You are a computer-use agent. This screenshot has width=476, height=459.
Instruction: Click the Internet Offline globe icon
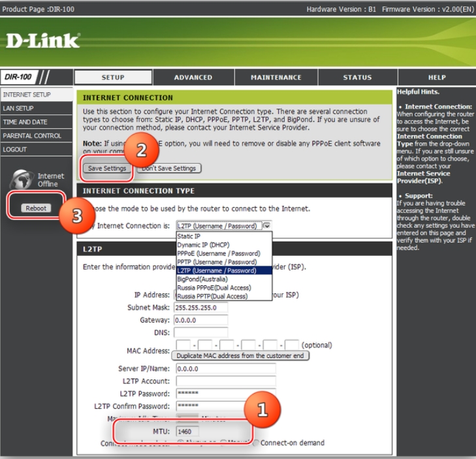pyautogui.click(x=22, y=180)
